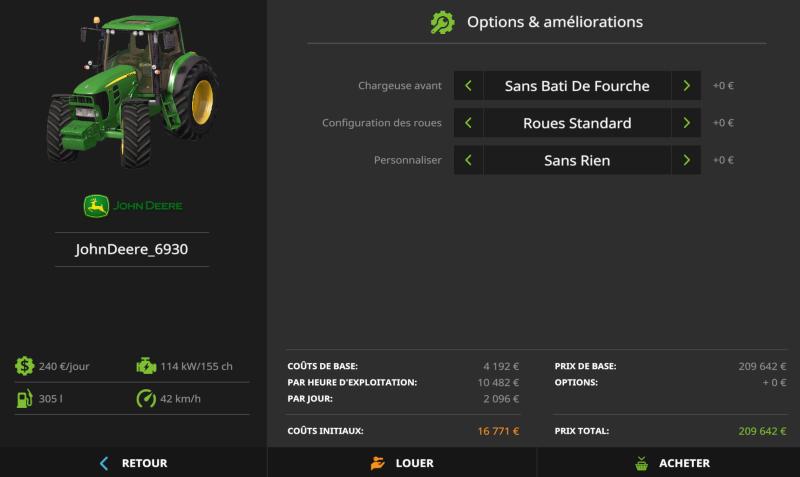
Task: Open the Sans Rien selector
Action: (x=577, y=160)
